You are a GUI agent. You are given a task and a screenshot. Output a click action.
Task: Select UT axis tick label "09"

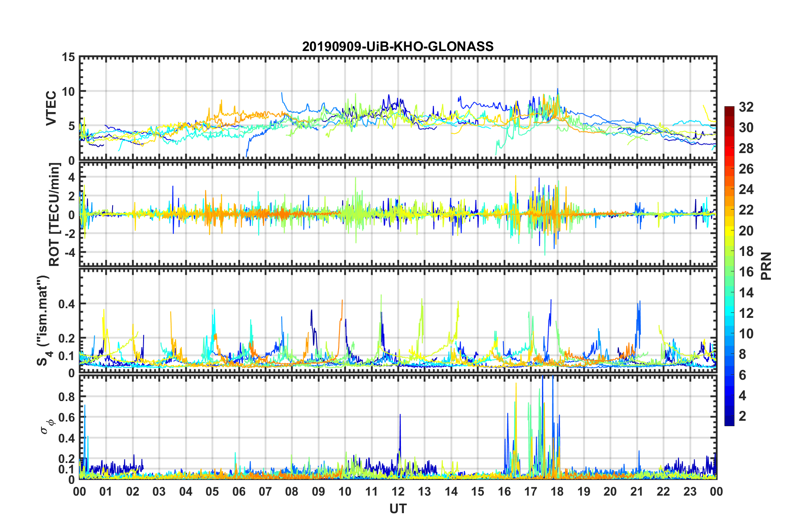point(318,491)
